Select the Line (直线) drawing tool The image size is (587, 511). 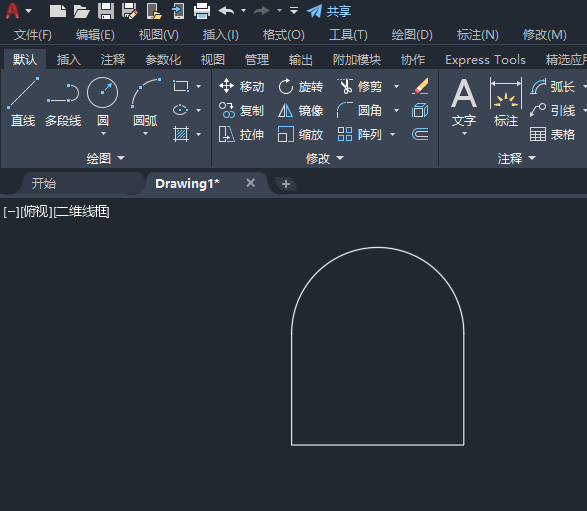[x=23, y=102]
